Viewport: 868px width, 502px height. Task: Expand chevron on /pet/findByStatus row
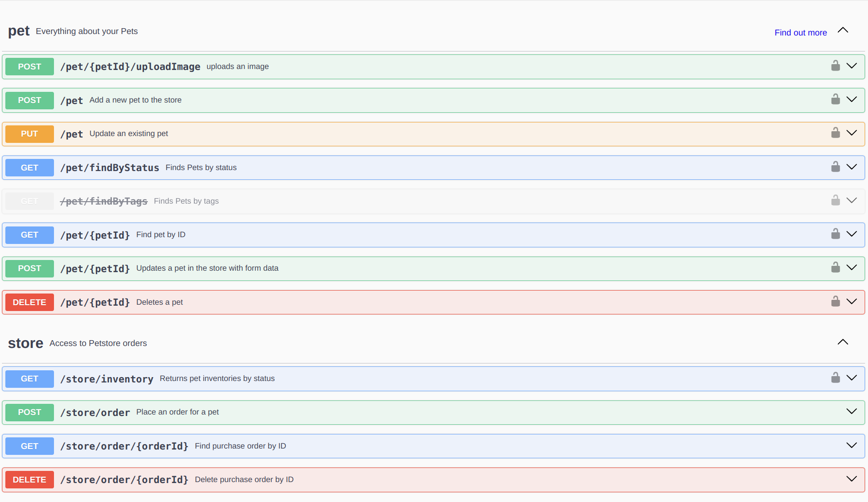[x=851, y=167]
